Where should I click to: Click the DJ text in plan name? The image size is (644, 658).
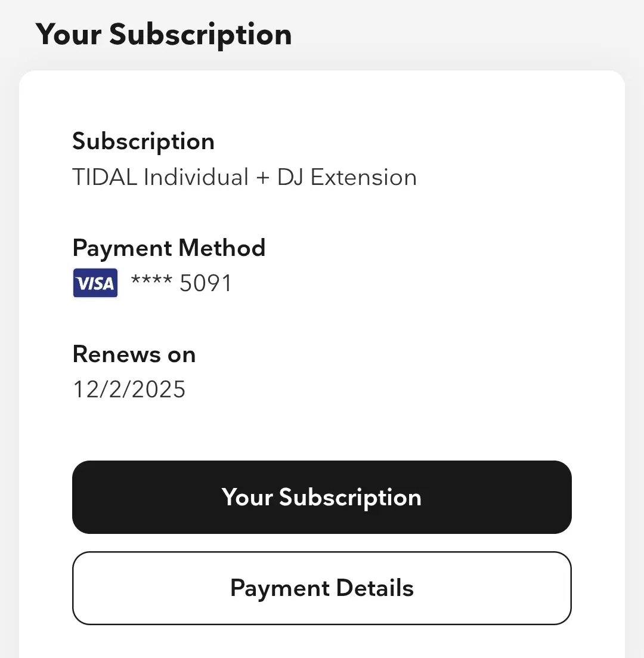click(x=290, y=177)
